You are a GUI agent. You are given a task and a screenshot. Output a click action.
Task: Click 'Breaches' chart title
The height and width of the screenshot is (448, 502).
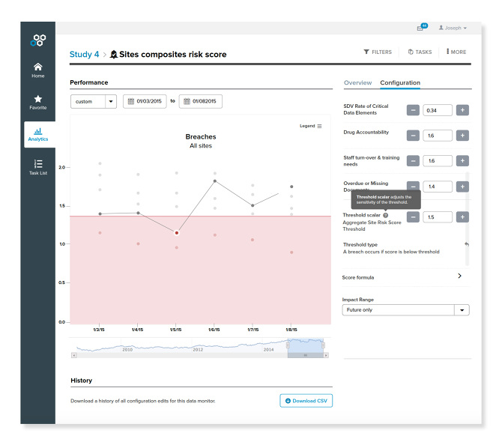(x=201, y=137)
